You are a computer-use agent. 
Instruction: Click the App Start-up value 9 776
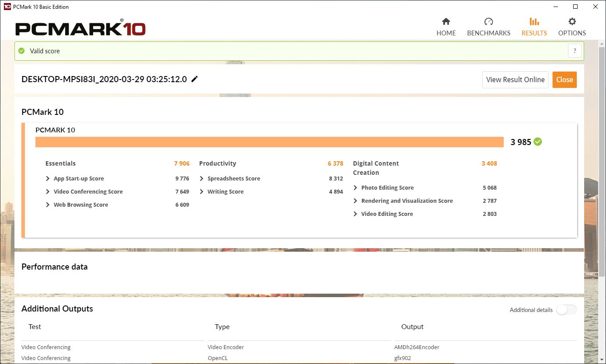pos(182,178)
